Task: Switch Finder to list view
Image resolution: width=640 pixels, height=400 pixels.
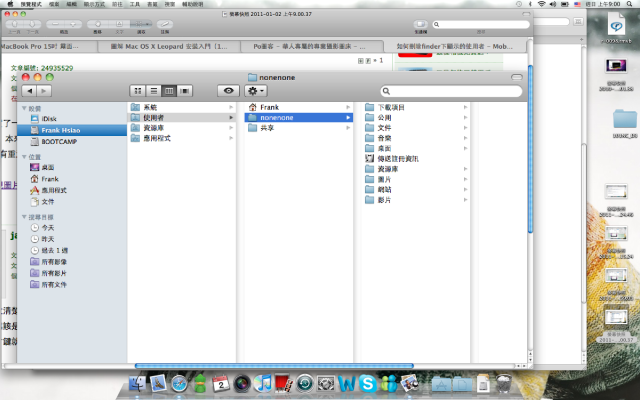Action: [x=153, y=91]
